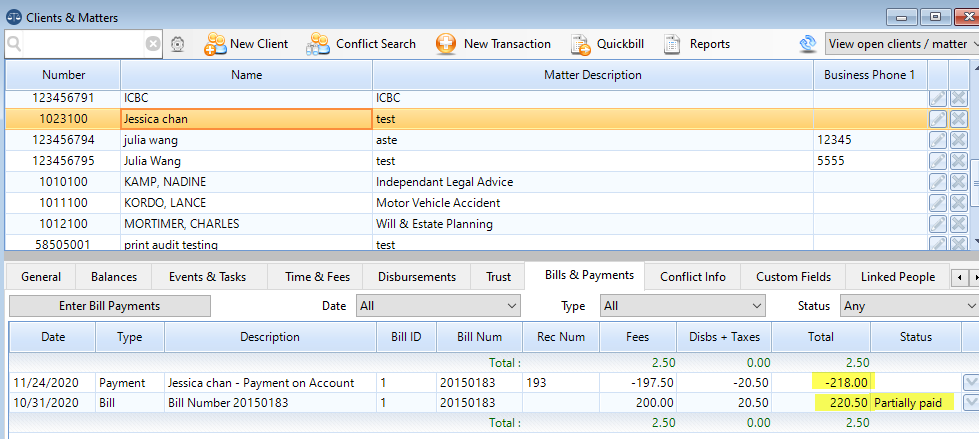979x439 pixels.
Task: Clear the search box with X
Action: (153, 44)
